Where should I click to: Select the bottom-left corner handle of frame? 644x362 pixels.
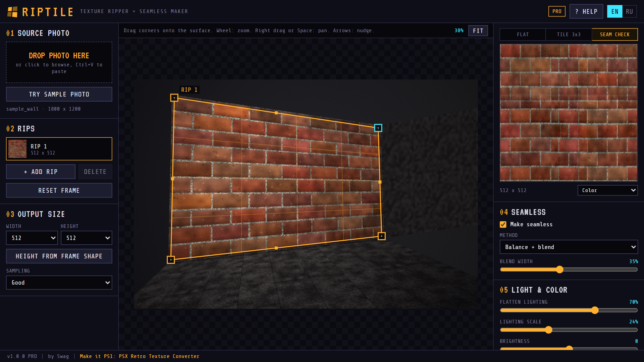tap(171, 260)
